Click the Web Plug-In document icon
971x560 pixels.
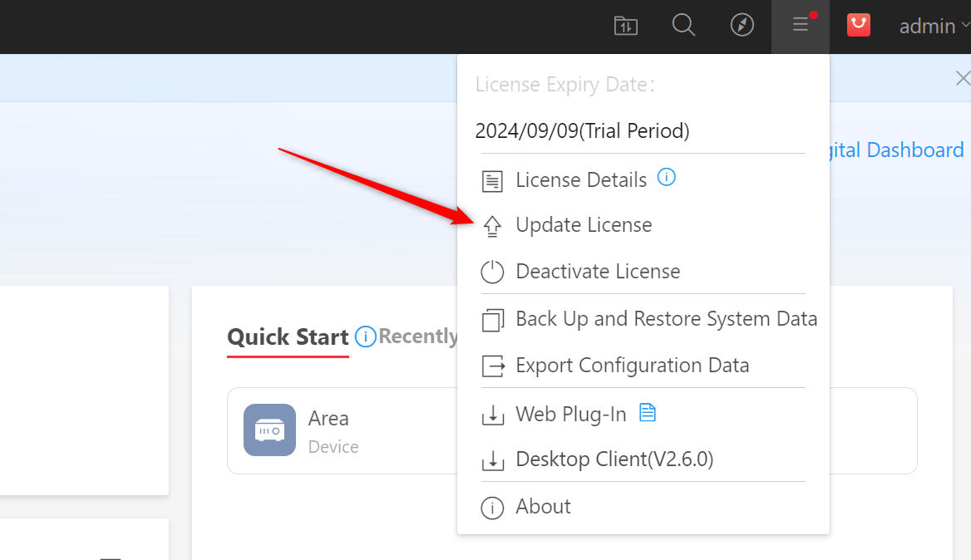coord(648,412)
